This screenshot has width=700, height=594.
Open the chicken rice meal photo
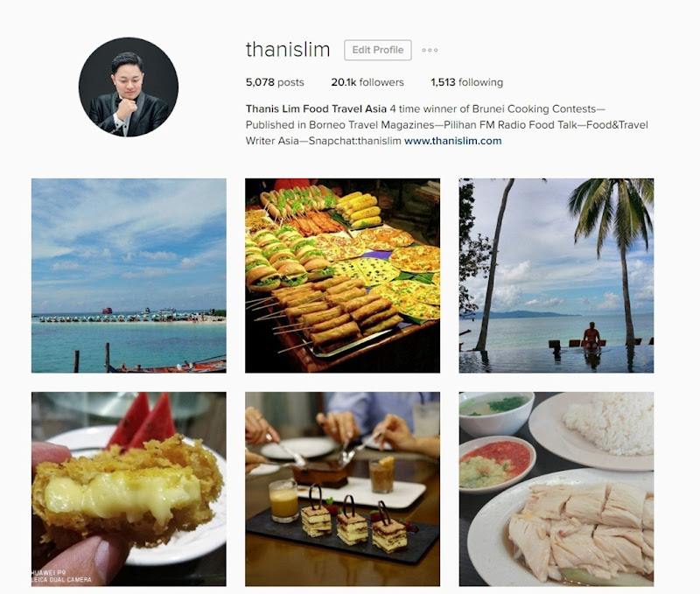[x=556, y=489]
